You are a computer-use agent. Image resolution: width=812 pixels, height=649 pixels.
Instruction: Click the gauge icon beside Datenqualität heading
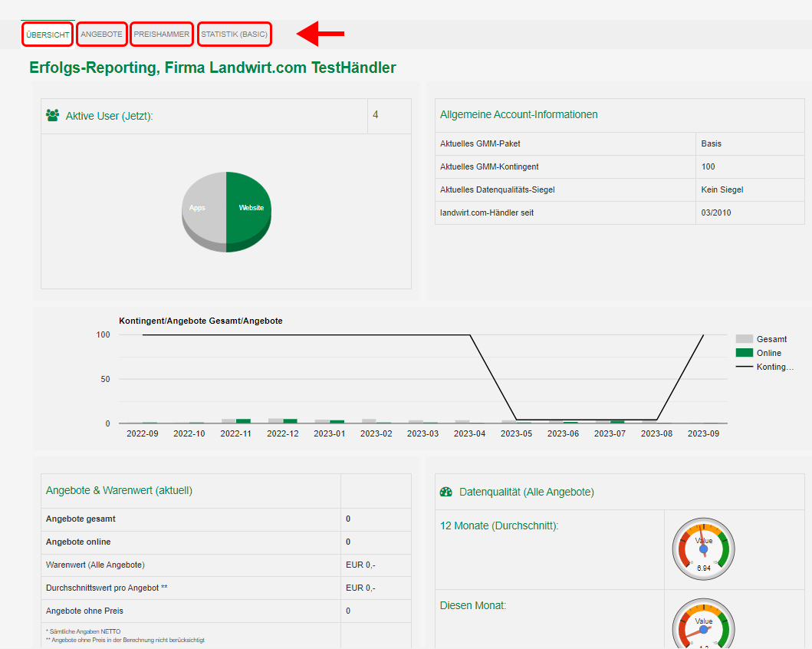click(446, 492)
